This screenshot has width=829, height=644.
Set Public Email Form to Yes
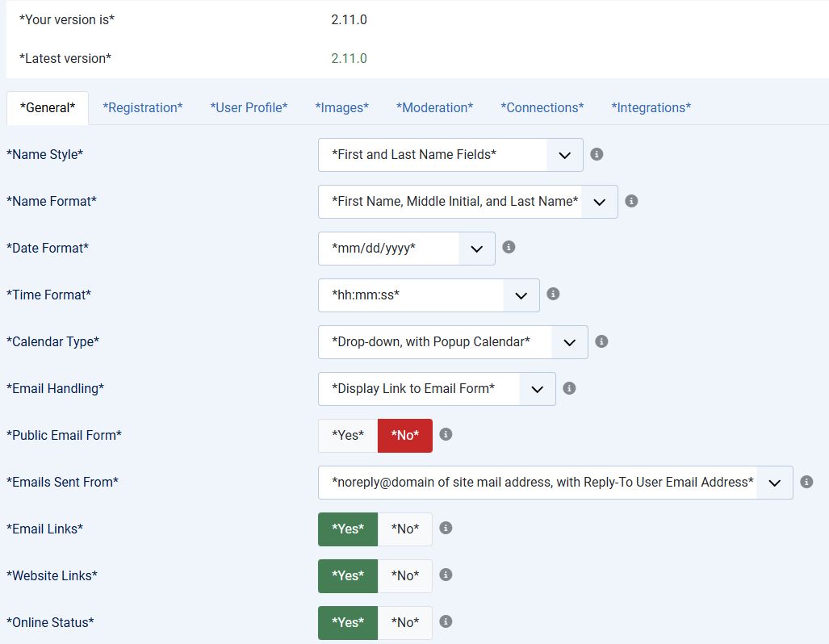[x=348, y=436]
